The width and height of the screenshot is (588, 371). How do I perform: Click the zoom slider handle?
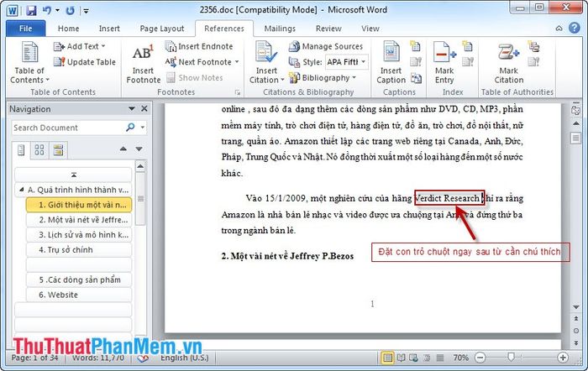511,357
